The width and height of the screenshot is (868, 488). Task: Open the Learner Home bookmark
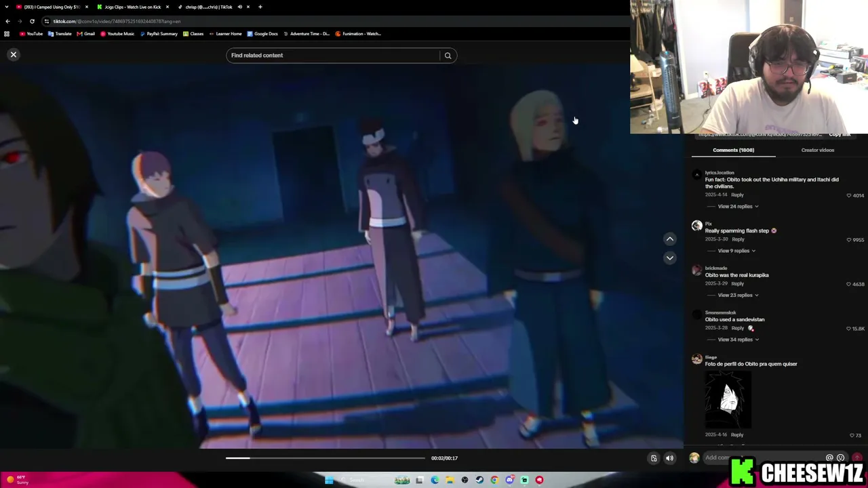click(225, 34)
